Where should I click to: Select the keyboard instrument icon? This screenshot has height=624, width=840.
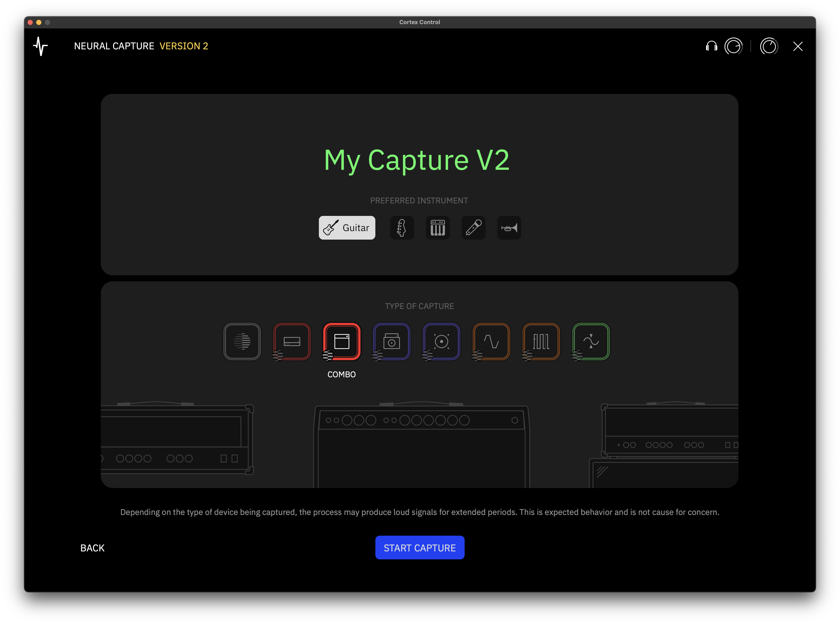[x=437, y=228]
